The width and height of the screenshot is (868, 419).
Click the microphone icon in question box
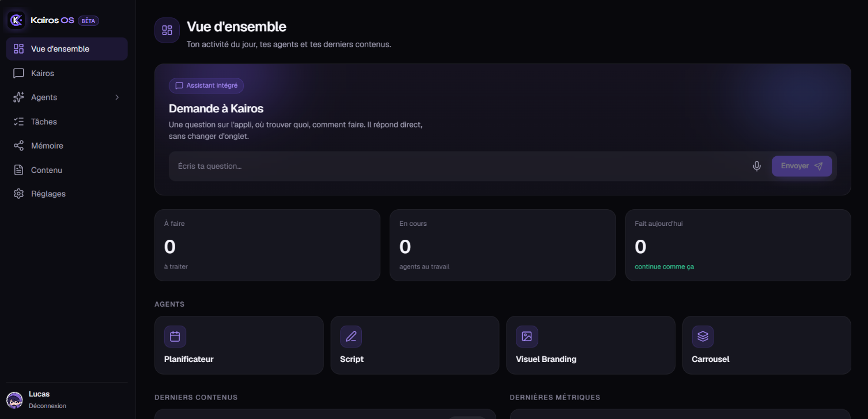(757, 166)
